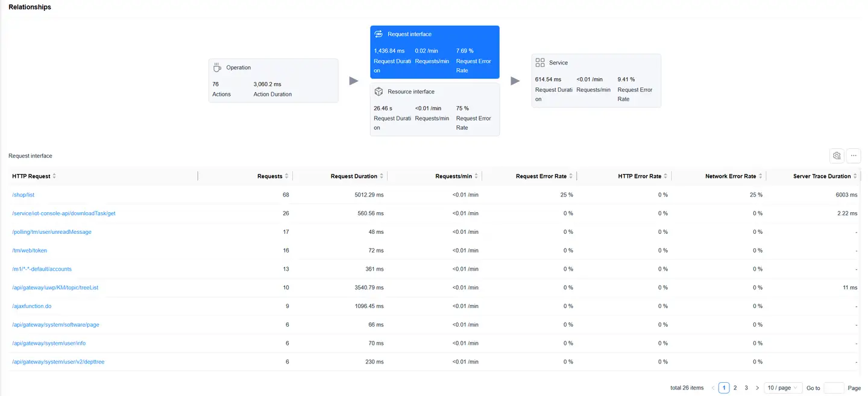The height and width of the screenshot is (396, 868).
Task: Open table column settings gear icon
Action: point(837,156)
